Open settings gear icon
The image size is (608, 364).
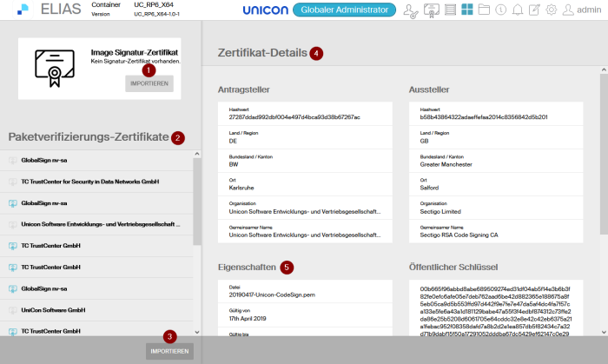click(x=551, y=10)
